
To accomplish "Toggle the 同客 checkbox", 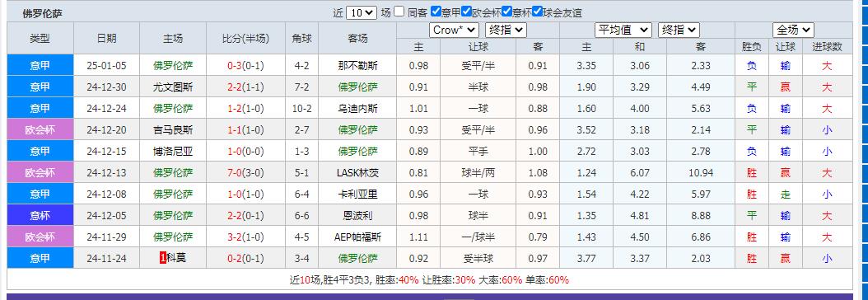I will tap(399, 12).
